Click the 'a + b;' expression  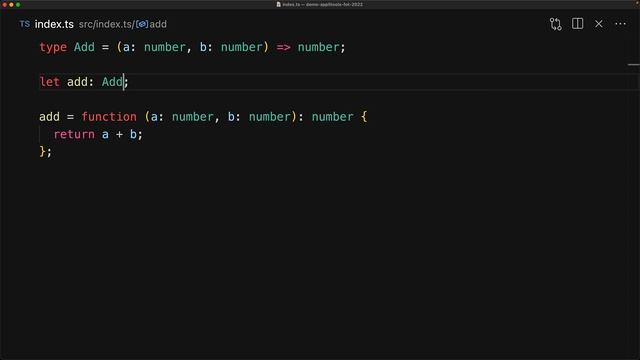pyautogui.click(x=122, y=134)
